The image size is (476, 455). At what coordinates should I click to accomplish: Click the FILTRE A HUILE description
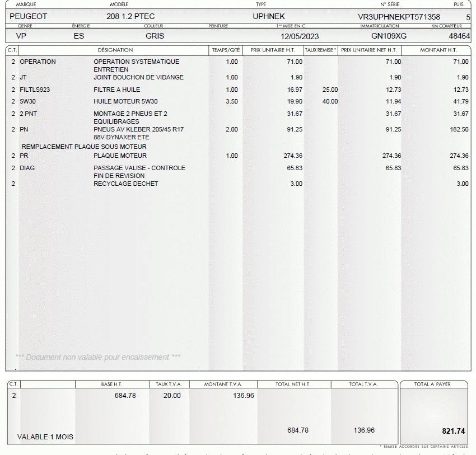[117, 90]
